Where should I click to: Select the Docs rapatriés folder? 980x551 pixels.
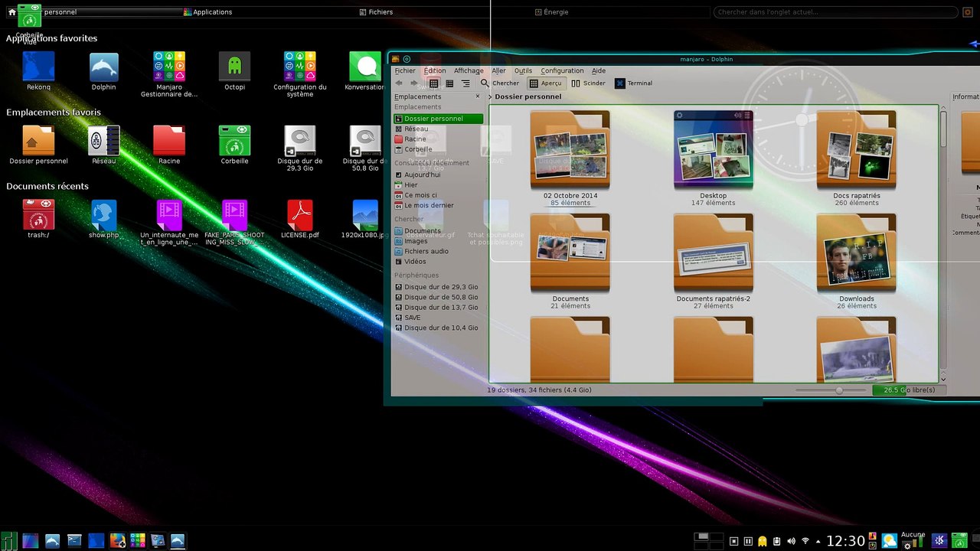point(856,158)
